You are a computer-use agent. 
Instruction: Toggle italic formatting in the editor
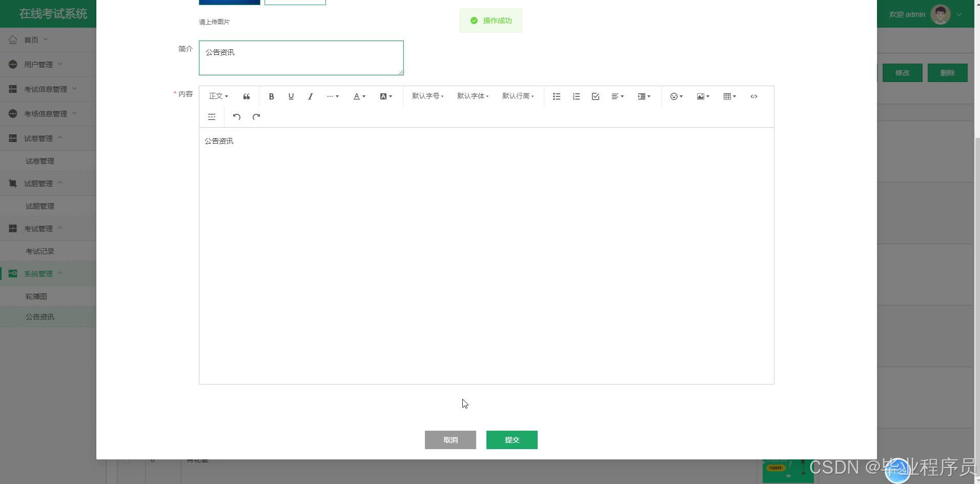[x=311, y=96]
